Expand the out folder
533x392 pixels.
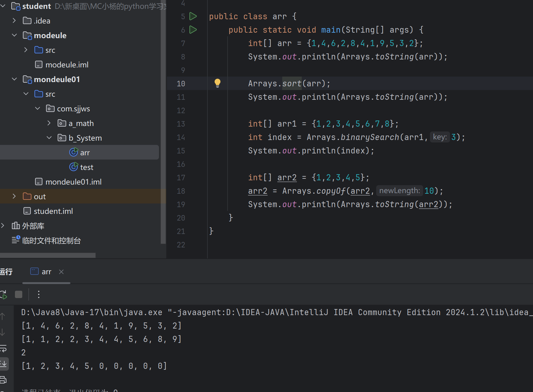tap(14, 196)
